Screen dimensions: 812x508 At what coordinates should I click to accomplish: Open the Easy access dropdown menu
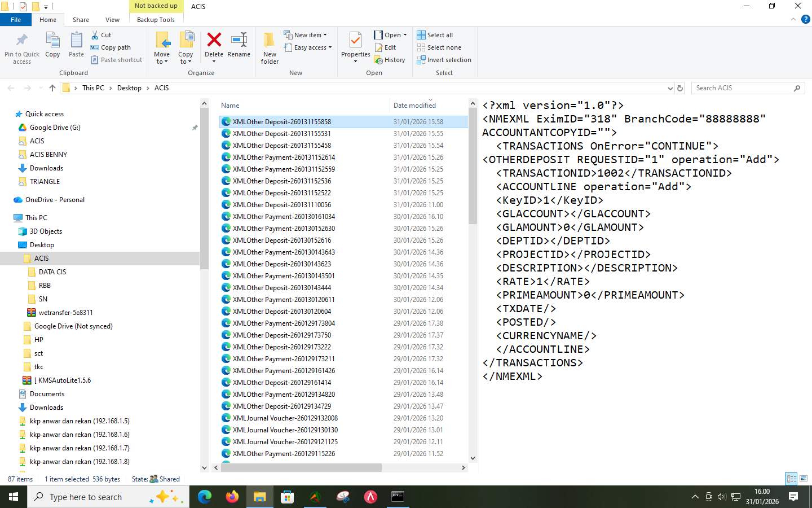click(308, 47)
